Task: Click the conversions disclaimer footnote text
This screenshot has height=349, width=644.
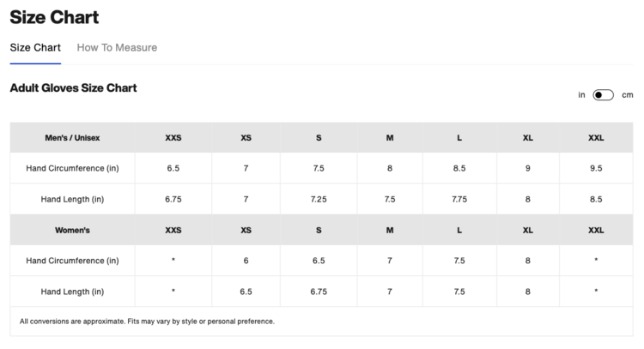Action: 147,322
